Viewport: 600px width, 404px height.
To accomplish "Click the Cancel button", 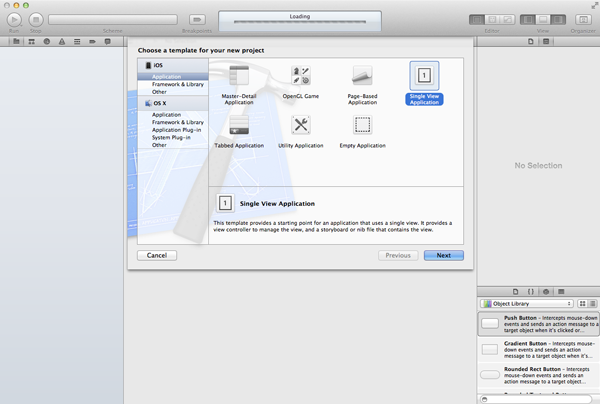I will [x=157, y=255].
